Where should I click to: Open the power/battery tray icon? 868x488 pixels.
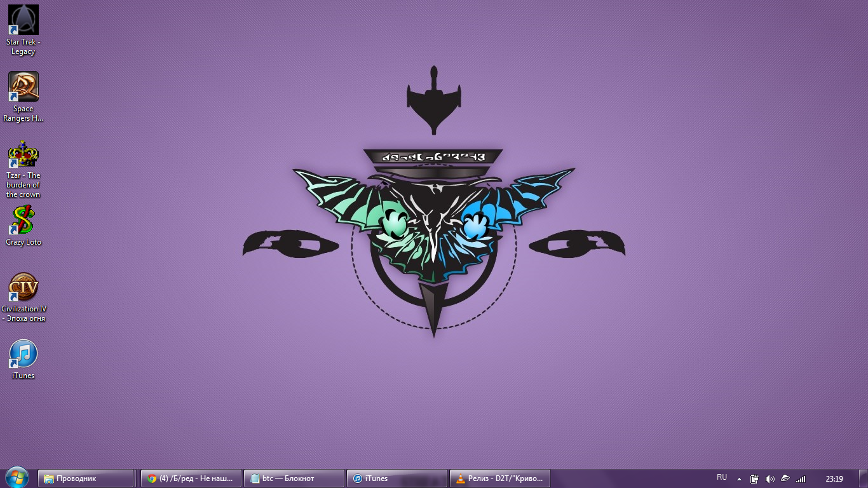click(x=754, y=478)
